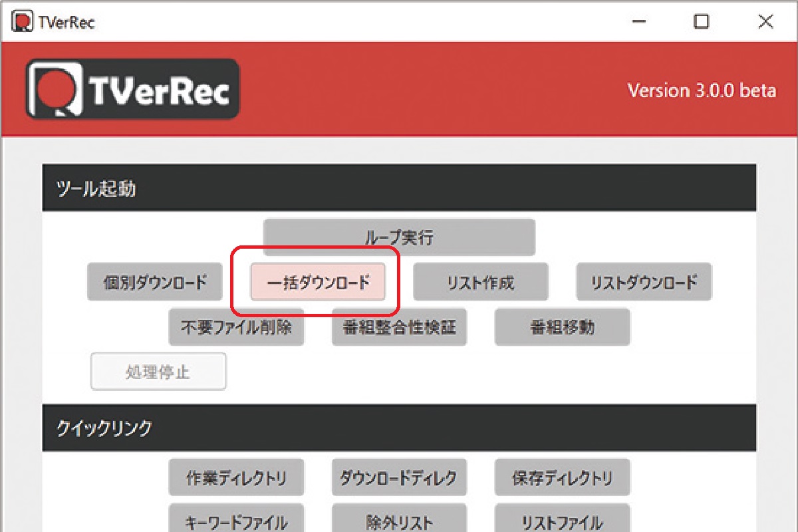Open the ダウンロードディレク download directory
Viewport: 798px width, 532px height.
(399, 477)
